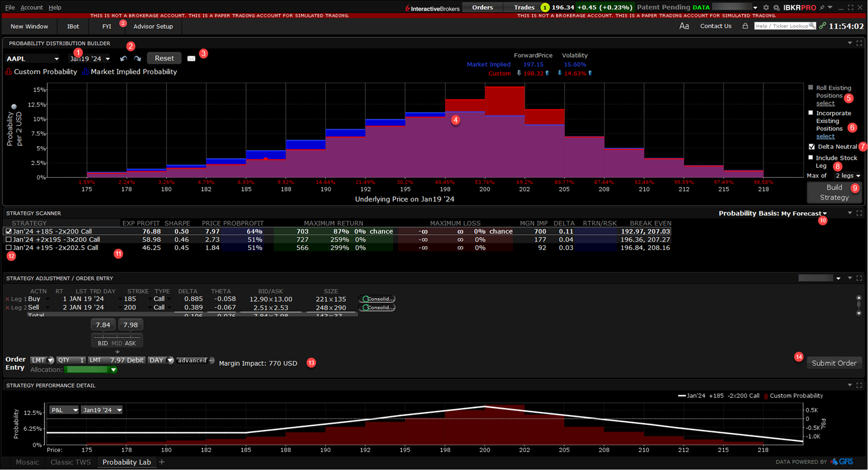The width and height of the screenshot is (868, 470).
Task: Open settings via the gear icon
Action: [766, 7]
